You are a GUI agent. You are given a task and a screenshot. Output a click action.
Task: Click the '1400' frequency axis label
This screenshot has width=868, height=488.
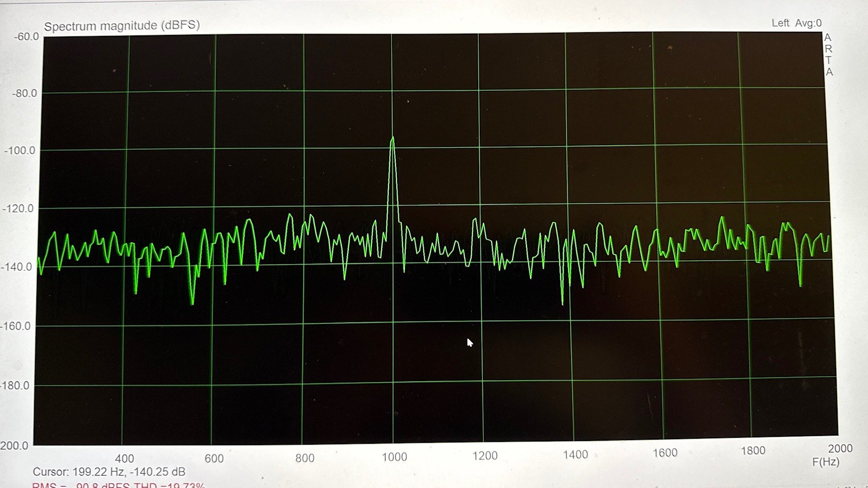576,455
